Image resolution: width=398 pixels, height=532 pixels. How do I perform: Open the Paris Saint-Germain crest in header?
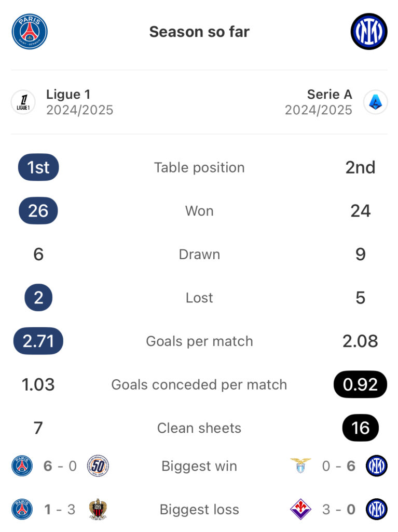coord(30,32)
